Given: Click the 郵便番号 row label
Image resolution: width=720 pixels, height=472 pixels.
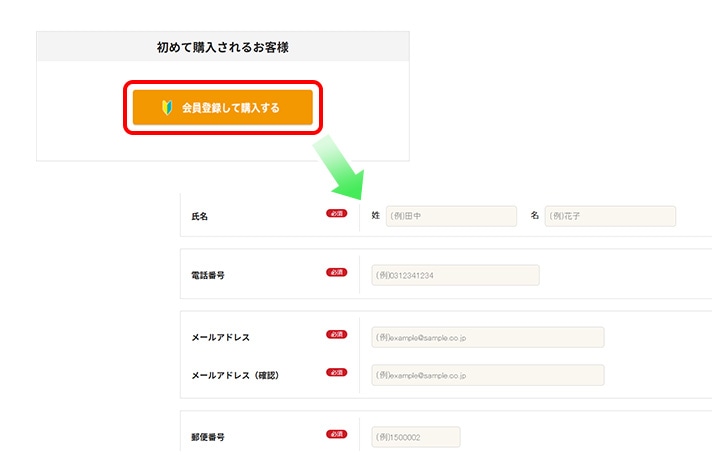Looking at the screenshot, I should 207,437.
